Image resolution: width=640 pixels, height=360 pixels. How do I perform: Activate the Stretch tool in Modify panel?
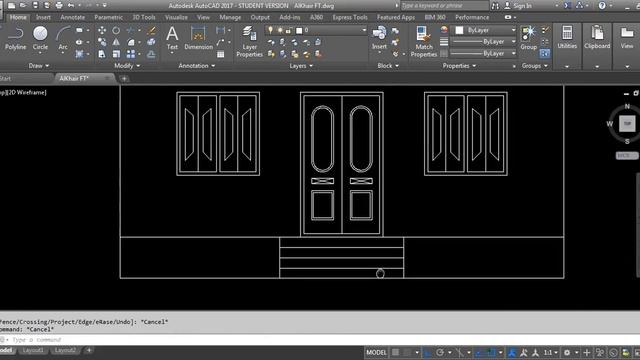pyautogui.click(x=102, y=54)
